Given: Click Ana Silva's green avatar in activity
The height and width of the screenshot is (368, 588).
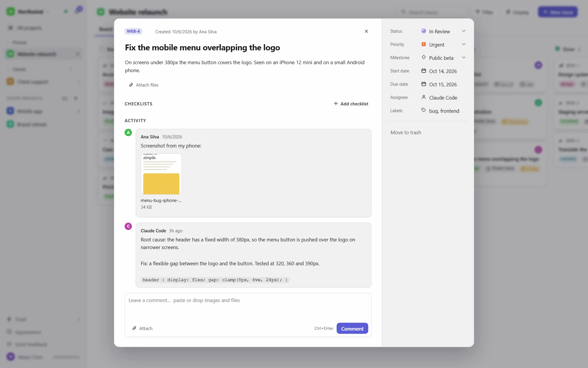Looking at the screenshot, I should click(128, 132).
